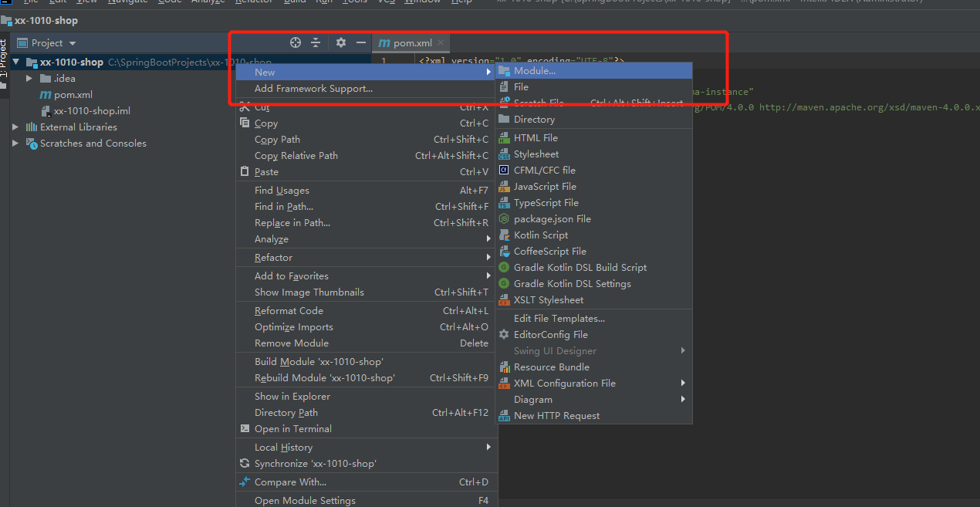Select Find Usages menu entry
This screenshot has height=507, width=980.
tap(366, 190)
